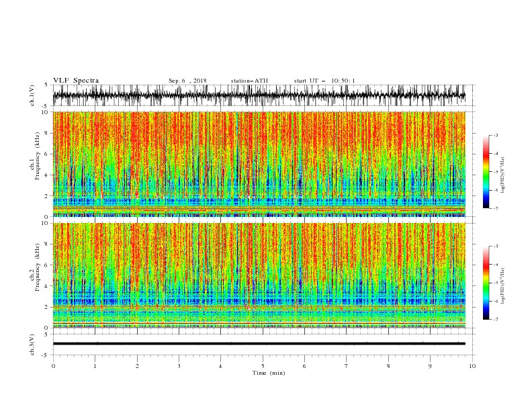Click the date 'Sep. 6 , 2018'
The image size is (532, 411).
[187, 81]
